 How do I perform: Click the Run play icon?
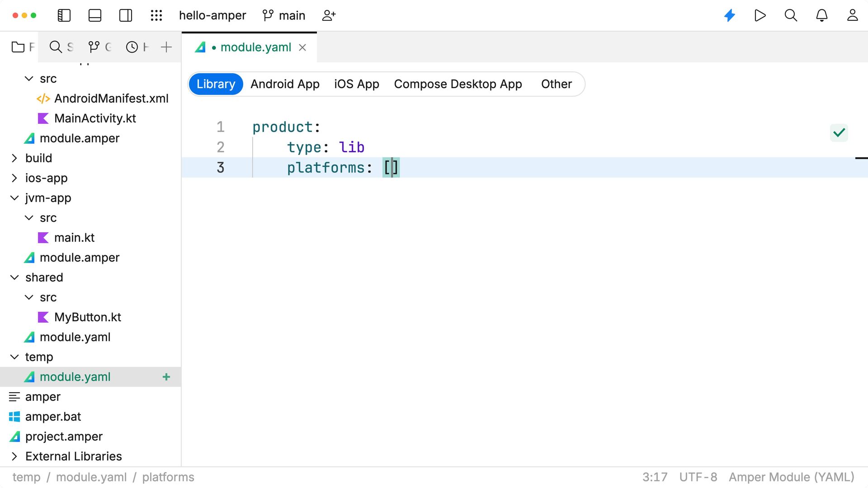[x=760, y=15]
